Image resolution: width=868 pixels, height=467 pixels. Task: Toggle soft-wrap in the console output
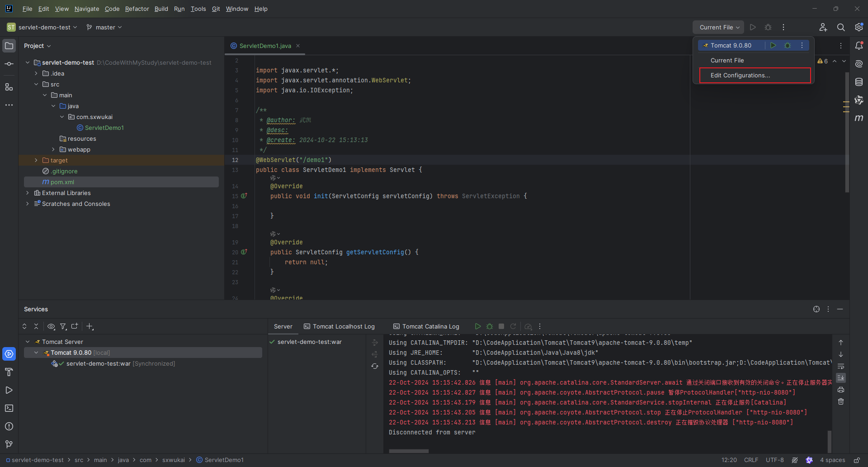point(841,366)
